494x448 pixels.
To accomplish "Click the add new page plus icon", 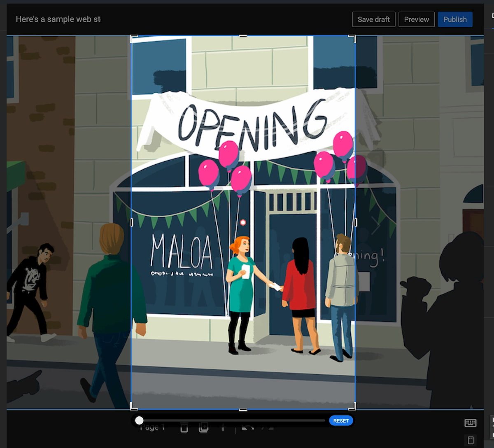I will pos(223,428).
